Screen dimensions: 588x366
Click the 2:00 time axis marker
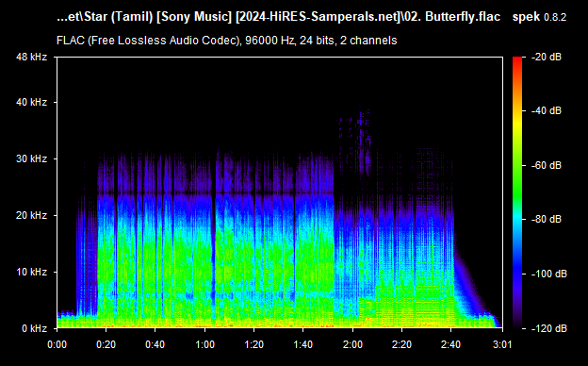point(352,344)
